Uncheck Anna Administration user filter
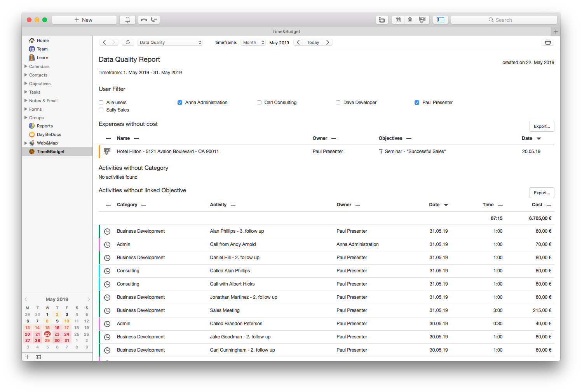Image resolution: width=582 pixels, height=392 pixels. click(x=180, y=103)
